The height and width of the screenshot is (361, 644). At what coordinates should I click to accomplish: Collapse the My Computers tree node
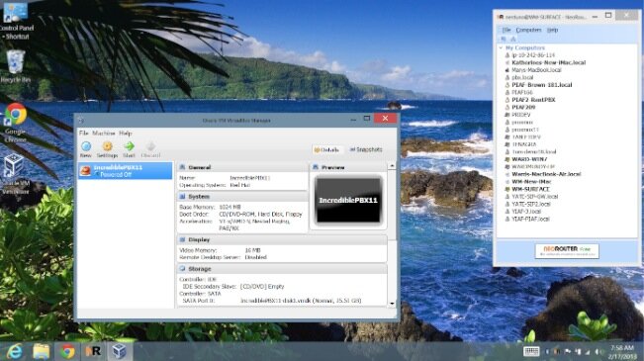click(x=501, y=47)
